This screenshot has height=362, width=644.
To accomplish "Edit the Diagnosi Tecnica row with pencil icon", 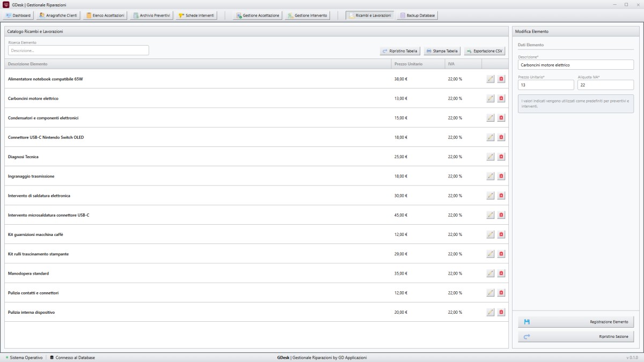I will click(490, 157).
